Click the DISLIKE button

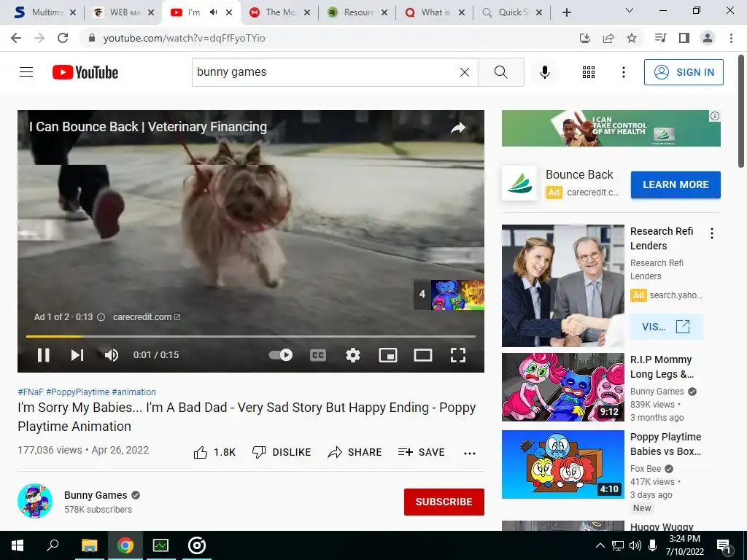tap(281, 452)
